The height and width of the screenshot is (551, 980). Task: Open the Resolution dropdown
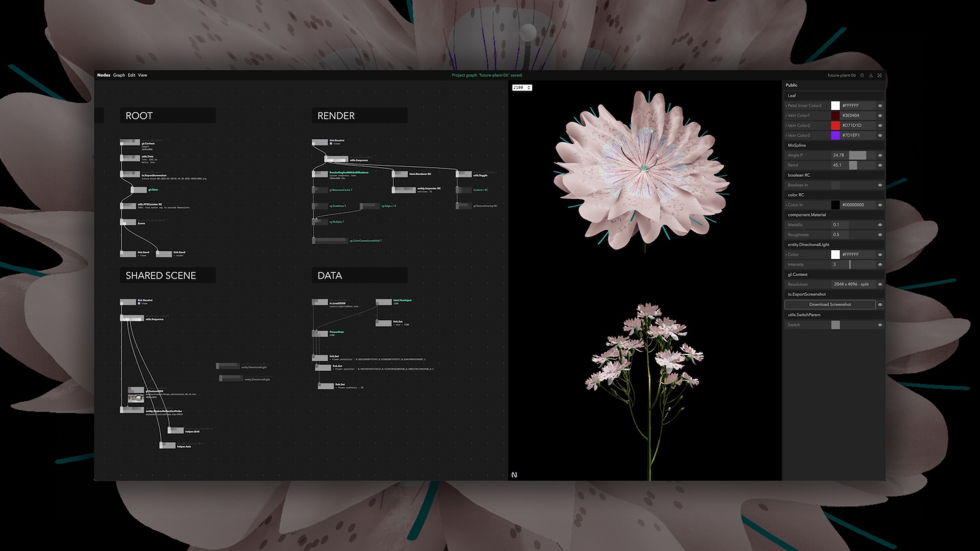[853, 284]
